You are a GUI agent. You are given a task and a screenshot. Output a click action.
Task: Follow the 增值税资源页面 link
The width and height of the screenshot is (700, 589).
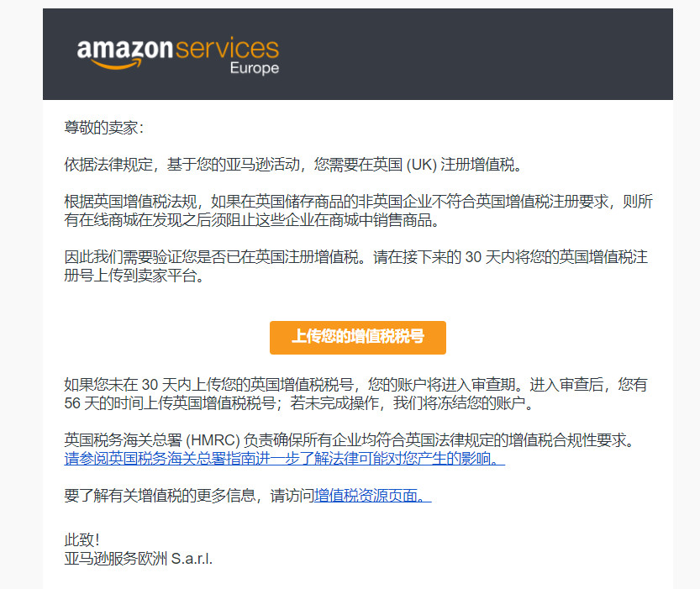pyautogui.click(x=371, y=495)
